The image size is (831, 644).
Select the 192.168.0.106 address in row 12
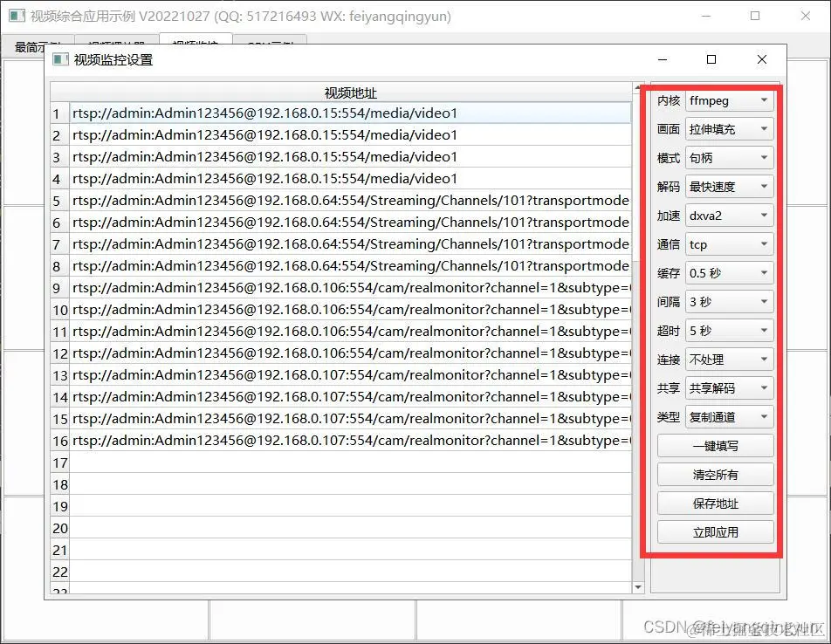350,353
